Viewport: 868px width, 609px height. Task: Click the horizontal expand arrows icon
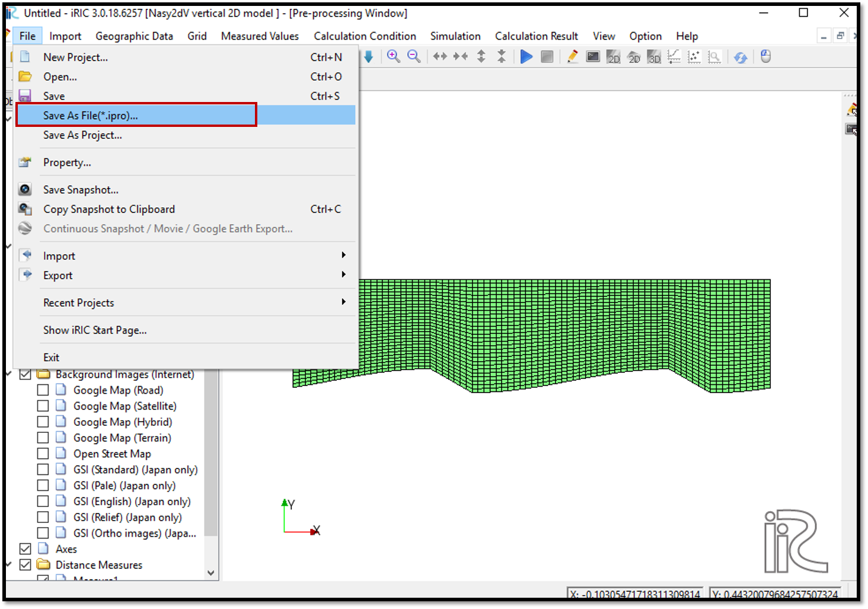(x=440, y=56)
